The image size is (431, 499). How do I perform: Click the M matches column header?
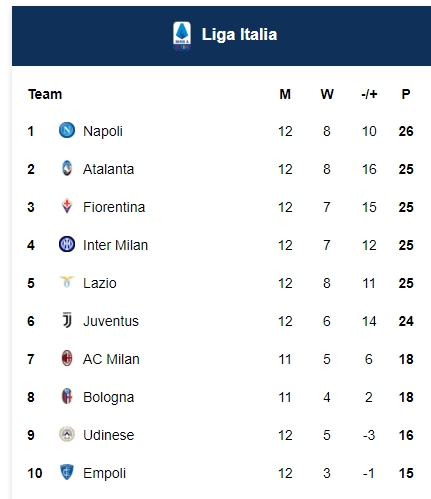(x=285, y=94)
